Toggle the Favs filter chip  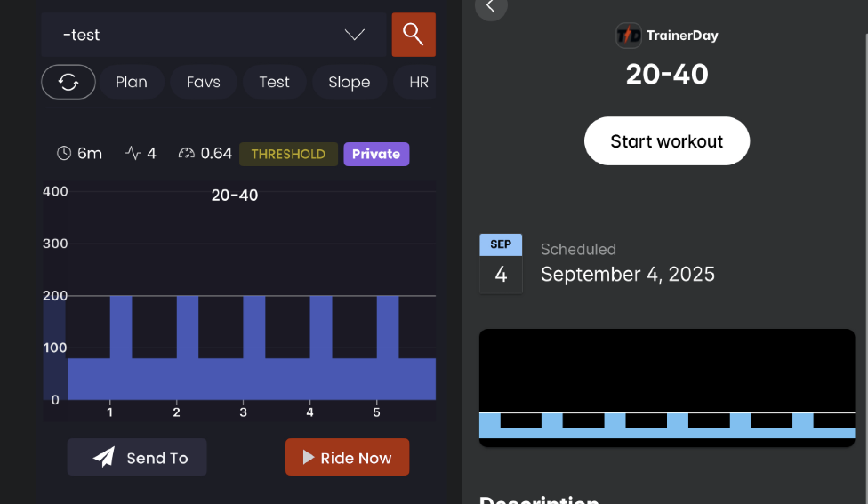coord(203,82)
